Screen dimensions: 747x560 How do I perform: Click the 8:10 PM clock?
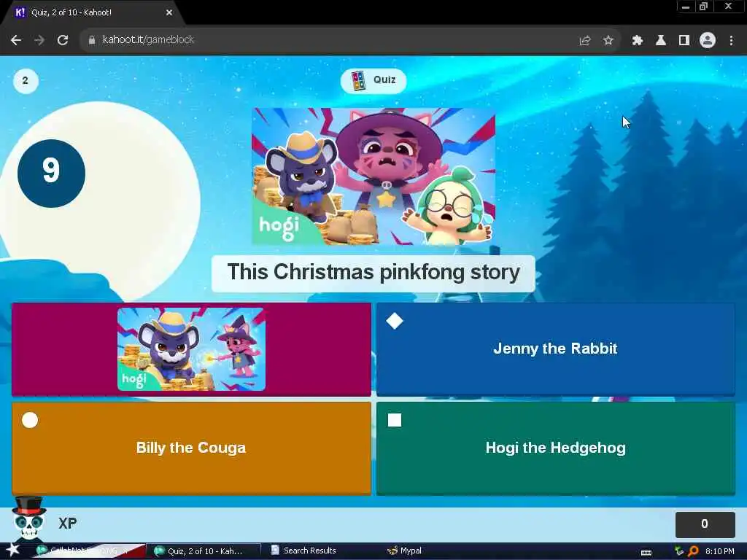point(720,551)
